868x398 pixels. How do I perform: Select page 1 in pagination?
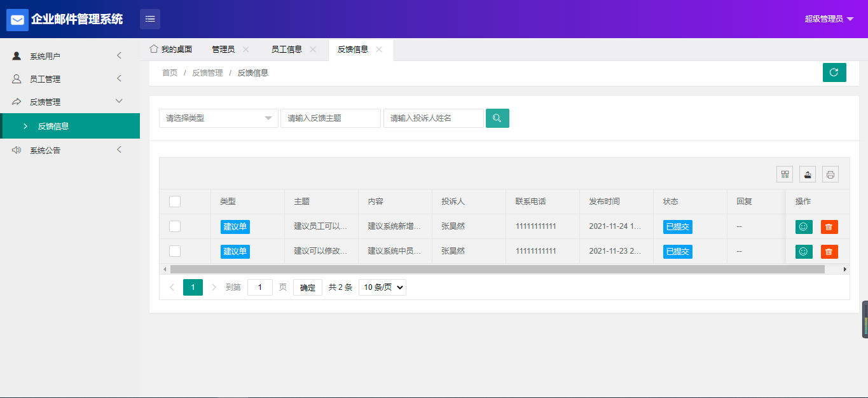[193, 287]
